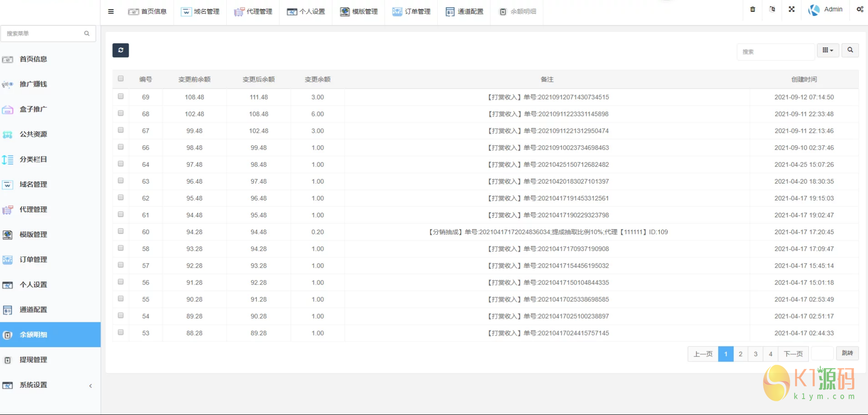This screenshot has width=868, height=415.
Task: Select the checkbox for row number 60
Action: (x=121, y=231)
